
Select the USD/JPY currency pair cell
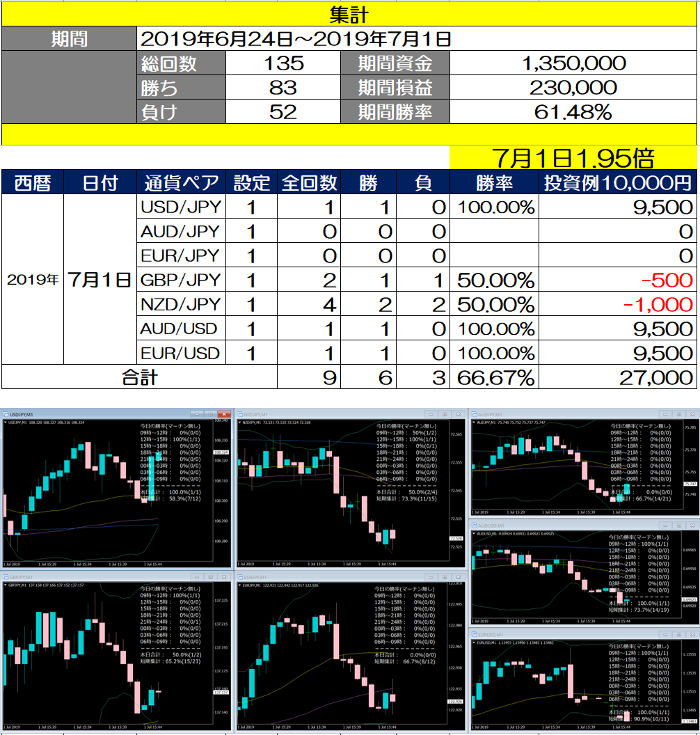tap(182, 207)
